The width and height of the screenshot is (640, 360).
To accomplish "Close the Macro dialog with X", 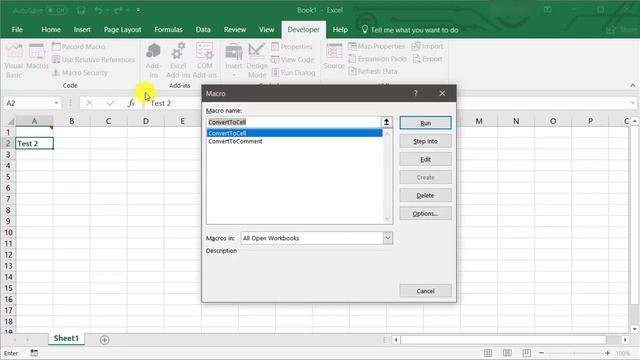I will click(x=442, y=93).
